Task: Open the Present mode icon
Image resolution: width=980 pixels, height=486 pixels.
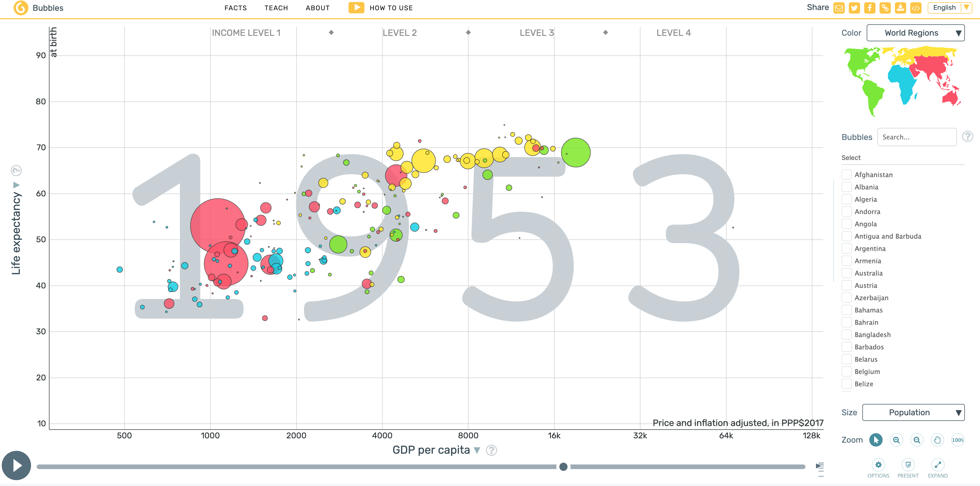Action: (908, 465)
